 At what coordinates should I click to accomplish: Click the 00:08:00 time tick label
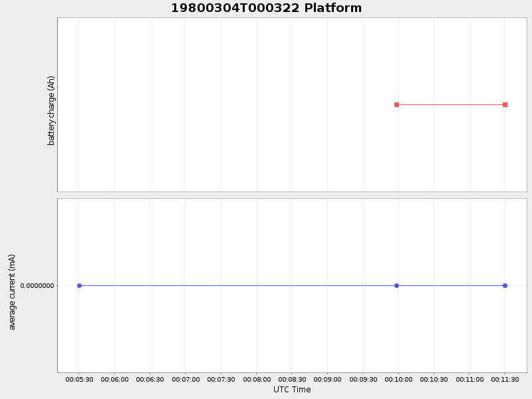[257, 379]
